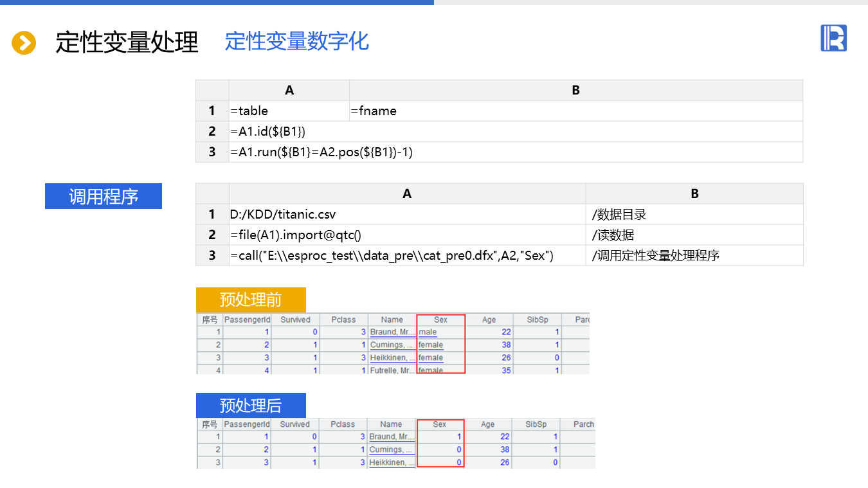Click 序号 header in 预处理前 table
Image resolution: width=868 pixels, height=488 pixels.
point(210,320)
